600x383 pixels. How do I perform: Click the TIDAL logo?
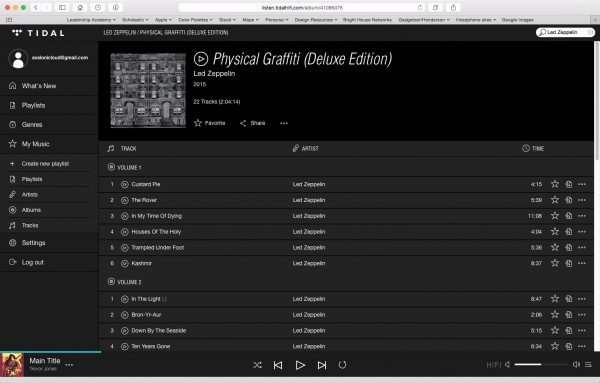tap(38, 33)
